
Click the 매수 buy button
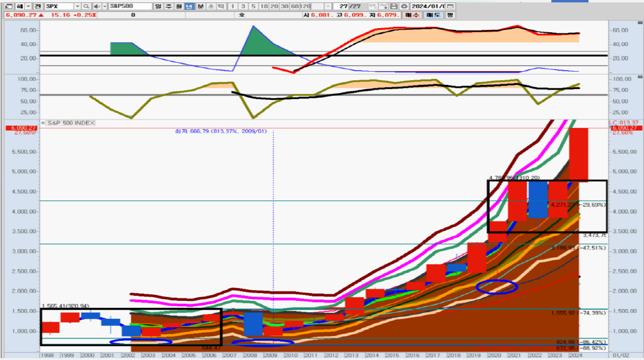click(x=412, y=15)
